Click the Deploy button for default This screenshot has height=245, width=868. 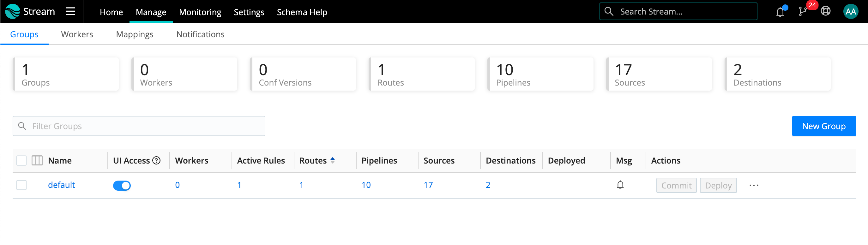tap(718, 185)
